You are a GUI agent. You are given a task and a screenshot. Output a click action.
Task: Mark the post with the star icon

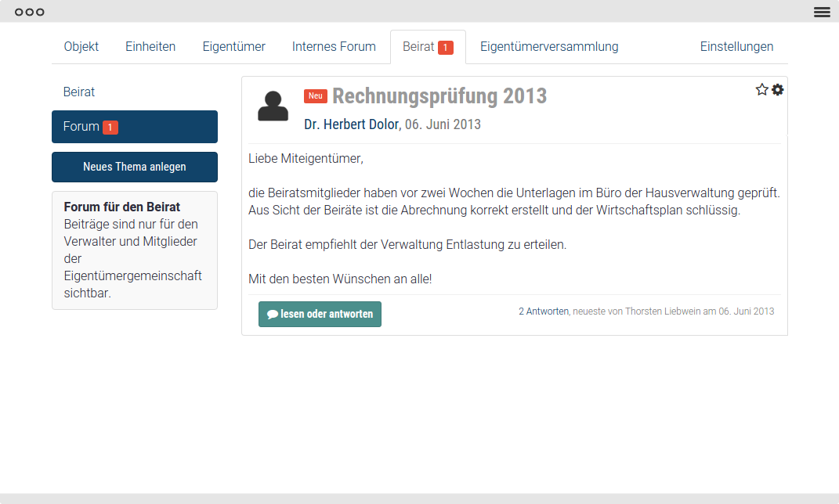tap(761, 90)
